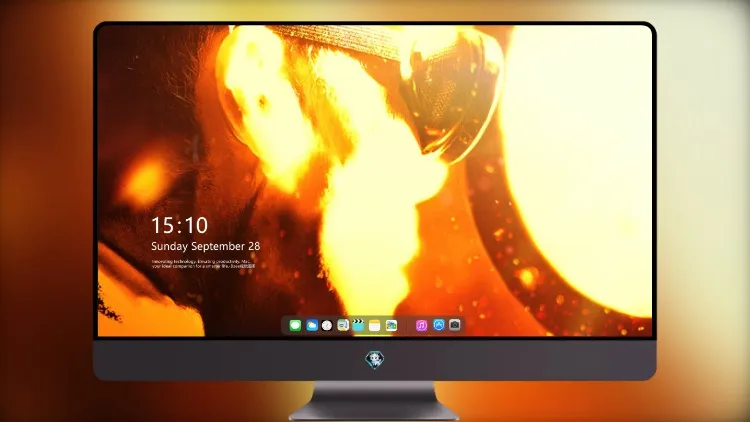
Task: Launch the clapperboard video editor icon
Action: click(x=358, y=325)
